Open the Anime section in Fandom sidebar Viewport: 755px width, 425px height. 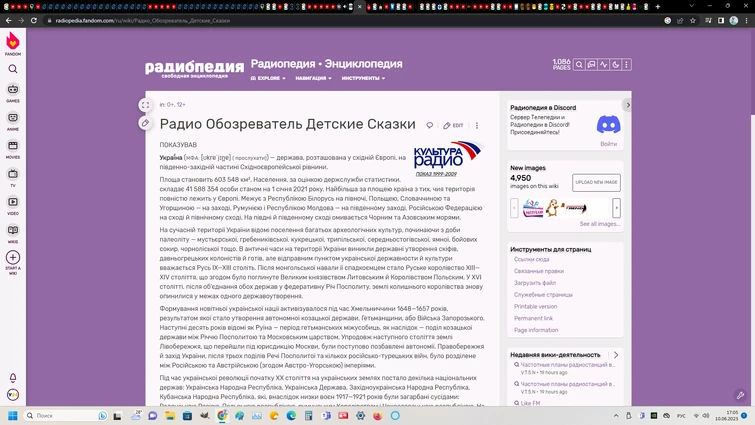point(13,121)
